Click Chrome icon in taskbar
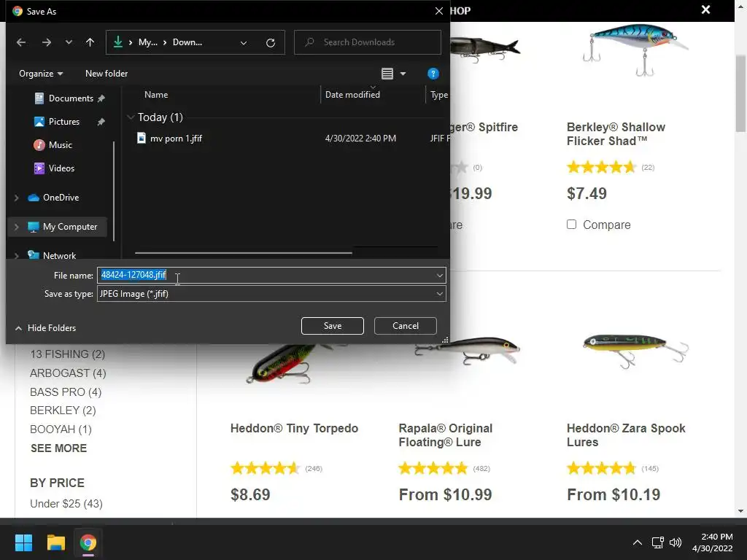This screenshot has height=560, width=747. click(88, 542)
